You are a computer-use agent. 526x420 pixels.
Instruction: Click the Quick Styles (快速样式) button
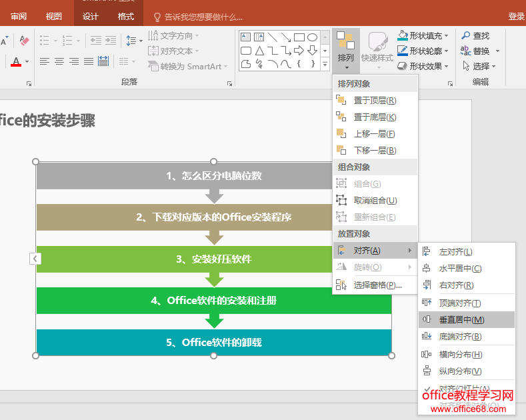pyautogui.click(x=377, y=49)
